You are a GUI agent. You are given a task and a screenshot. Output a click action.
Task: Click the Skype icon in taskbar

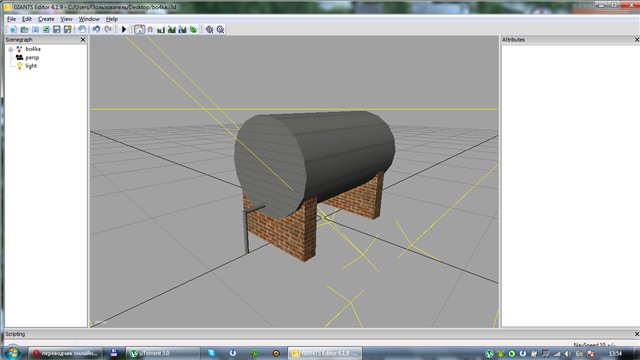pos(211,353)
